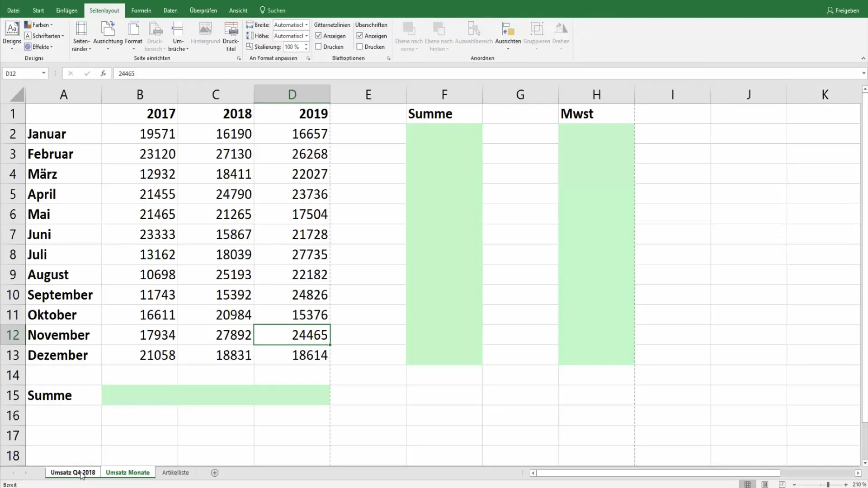The image size is (868, 488).
Task: Toggle Gitternetzlinien Anzeigen checkbox
Action: (318, 36)
